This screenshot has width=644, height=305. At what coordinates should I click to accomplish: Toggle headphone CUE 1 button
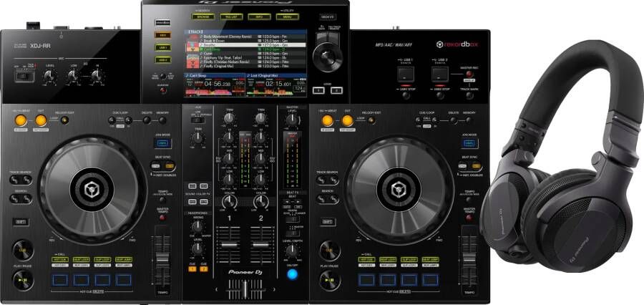[x=192, y=268]
